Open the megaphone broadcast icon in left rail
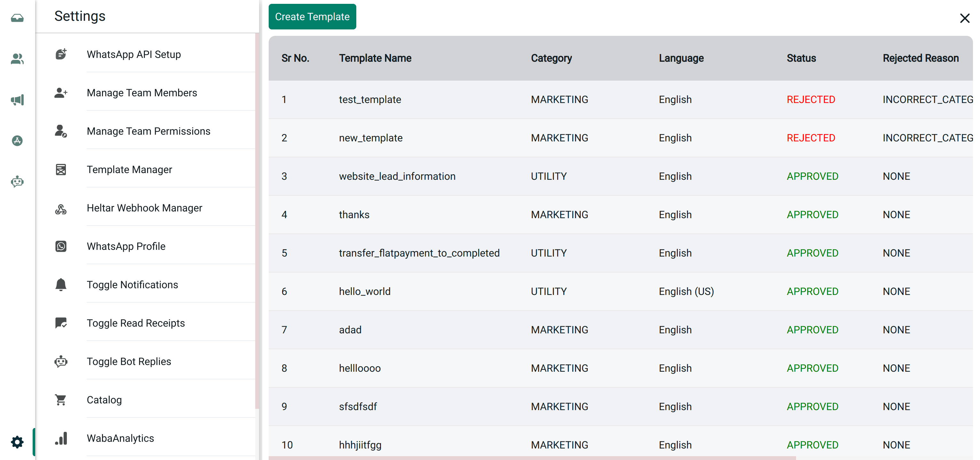 (x=17, y=100)
